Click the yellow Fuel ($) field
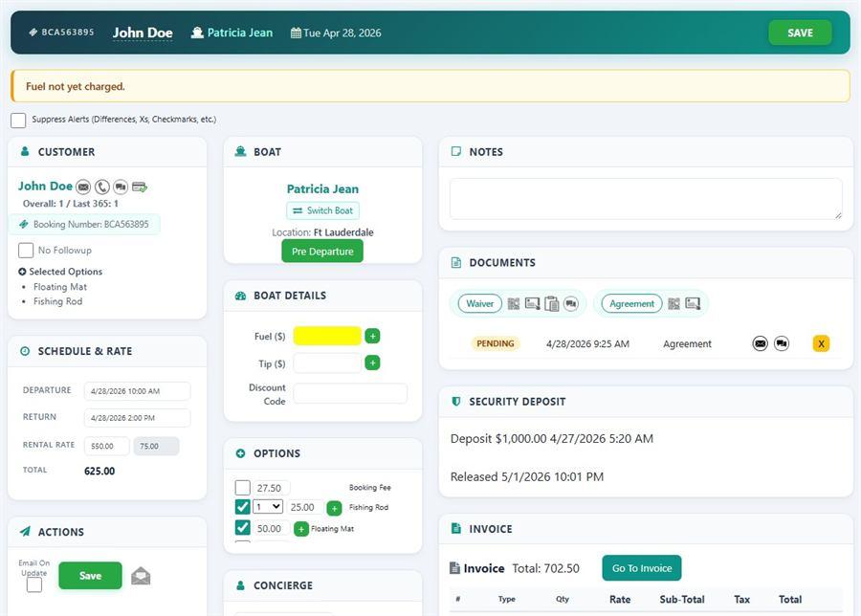The width and height of the screenshot is (861, 616). click(327, 336)
